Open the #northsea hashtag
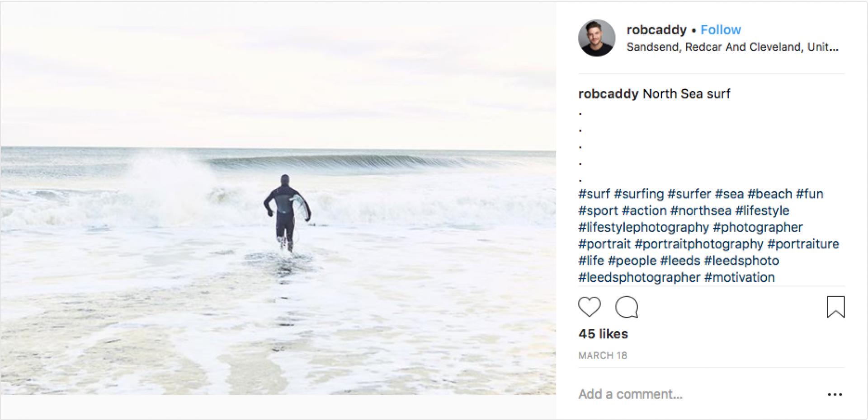The height and width of the screenshot is (420, 868). coord(701,211)
